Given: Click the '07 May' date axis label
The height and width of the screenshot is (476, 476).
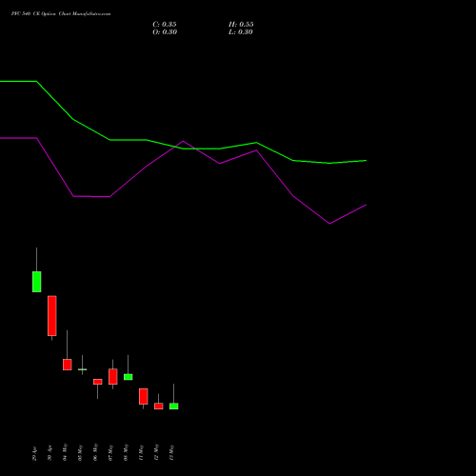Looking at the screenshot, I should point(110,452).
